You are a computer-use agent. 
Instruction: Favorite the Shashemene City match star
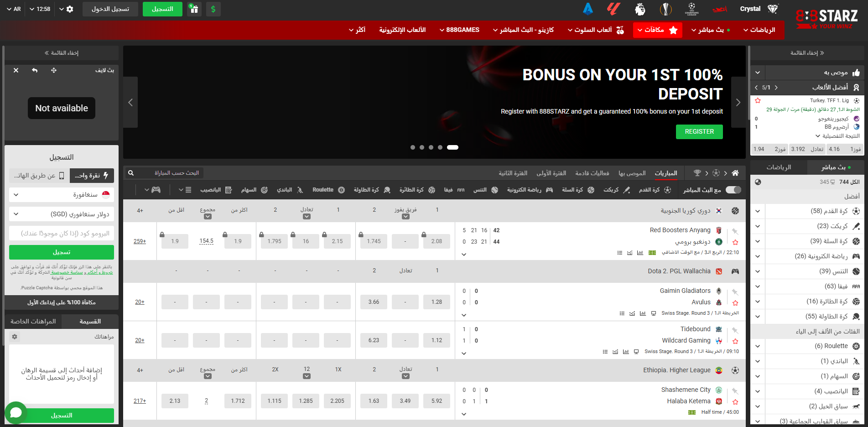point(735,402)
